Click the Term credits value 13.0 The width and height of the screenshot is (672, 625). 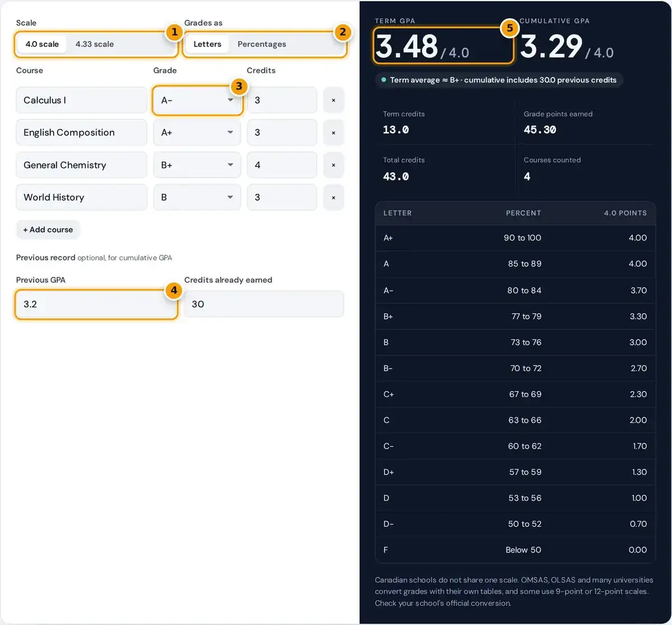point(396,130)
